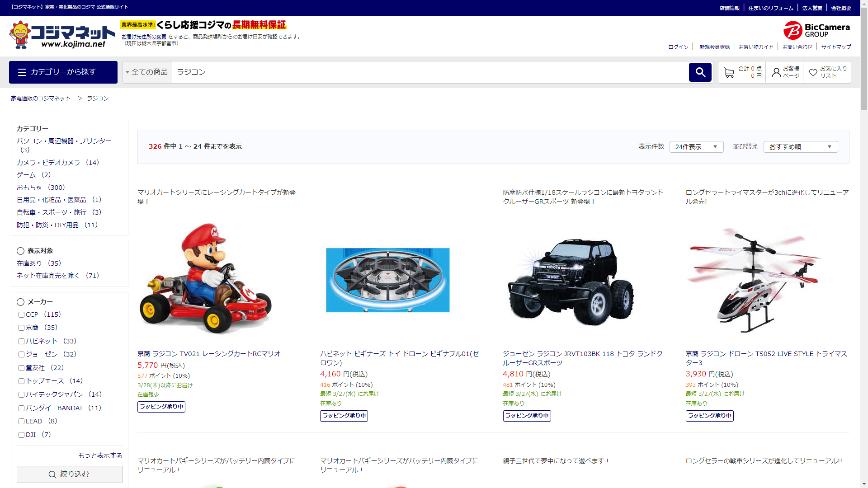Image resolution: width=868 pixels, height=488 pixels.
Task: Tick the ハピネット maker checkbox
Action: (x=21, y=342)
